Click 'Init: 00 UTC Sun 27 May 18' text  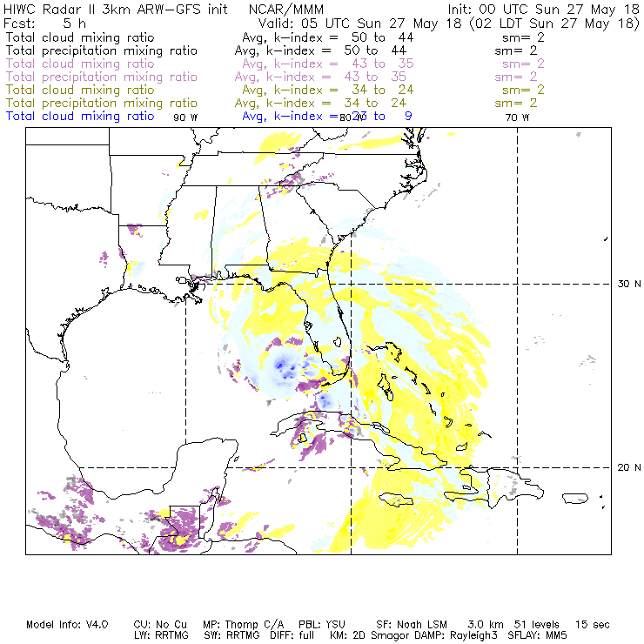pyautogui.click(x=543, y=9)
